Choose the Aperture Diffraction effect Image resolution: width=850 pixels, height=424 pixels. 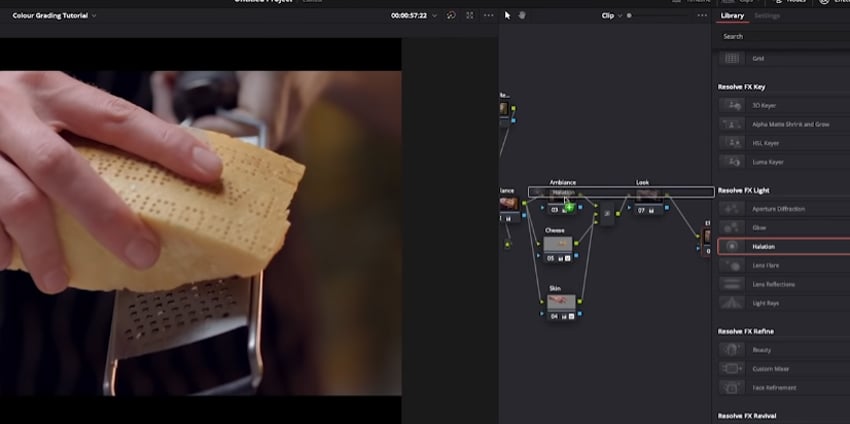click(777, 208)
